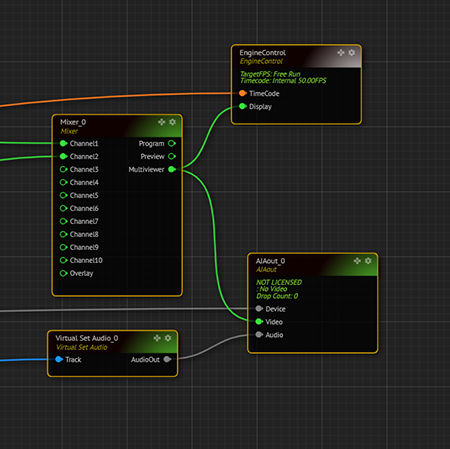The width and height of the screenshot is (450, 449).
Task: Select the Mixer Preview output pin
Action: click(x=172, y=156)
